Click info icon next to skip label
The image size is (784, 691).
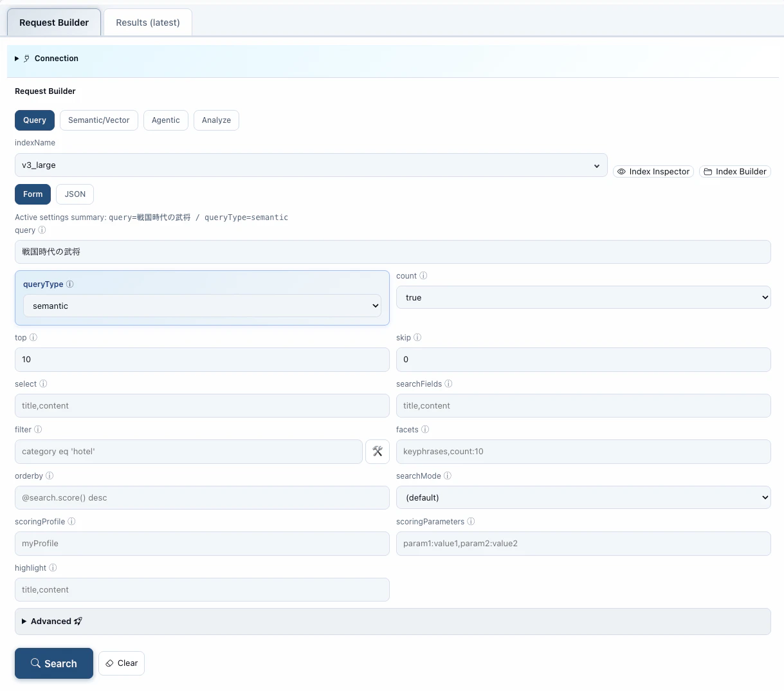pyautogui.click(x=417, y=338)
